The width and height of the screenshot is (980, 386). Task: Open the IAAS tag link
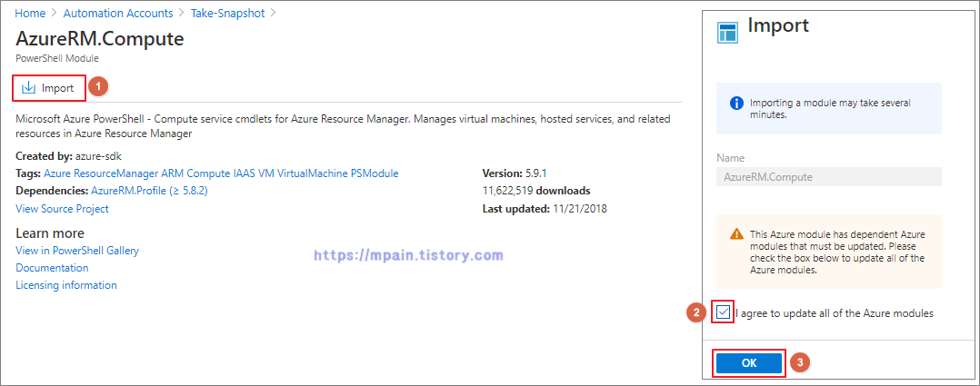point(246,173)
